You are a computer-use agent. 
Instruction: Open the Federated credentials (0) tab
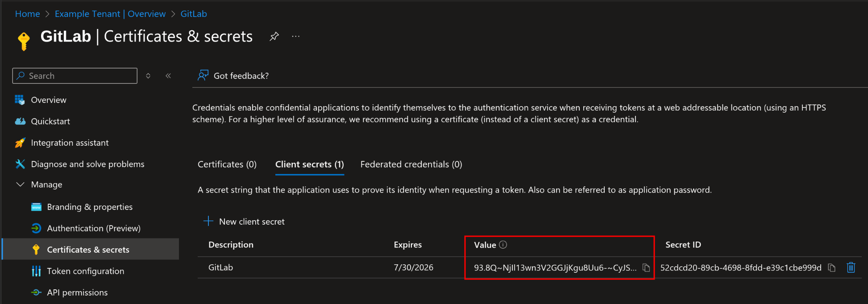[x=411, y=164]
